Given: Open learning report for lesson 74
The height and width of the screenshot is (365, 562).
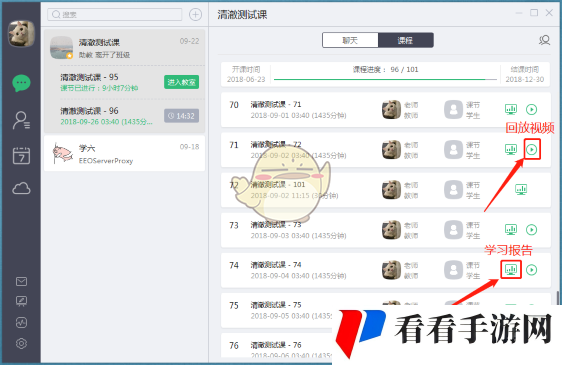Looking at the screenshot, I should (511, 269).
